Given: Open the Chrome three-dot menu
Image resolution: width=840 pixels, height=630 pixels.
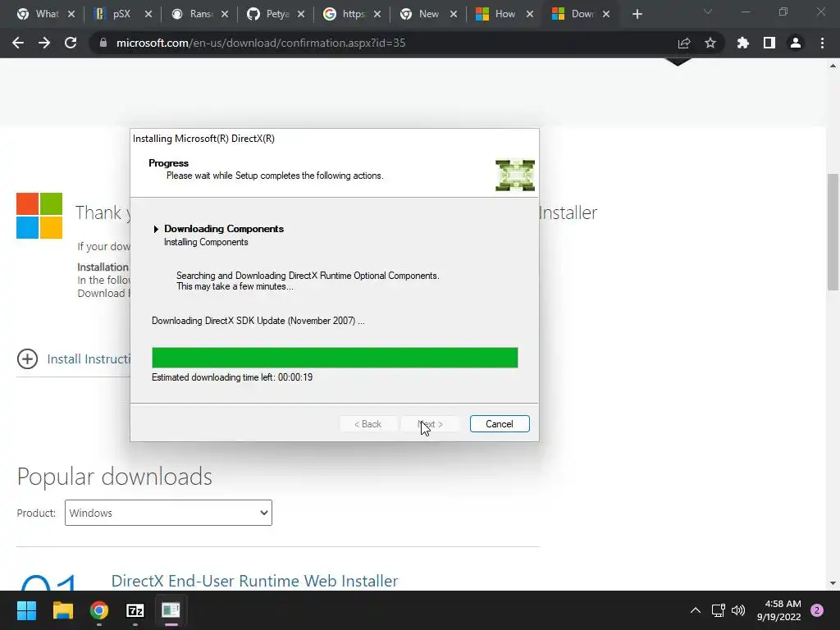Looking at the screenshot, I should 822,43.
